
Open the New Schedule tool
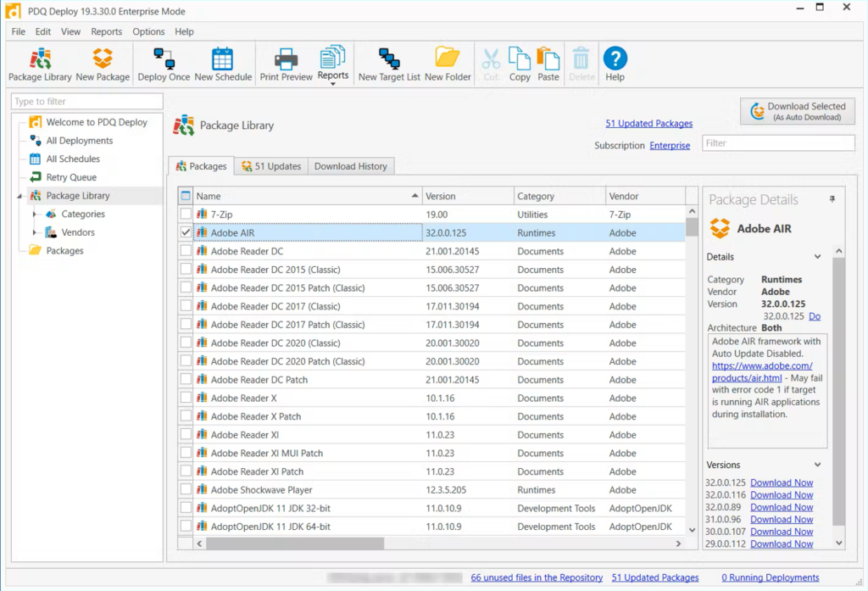[x=222, y=63]
